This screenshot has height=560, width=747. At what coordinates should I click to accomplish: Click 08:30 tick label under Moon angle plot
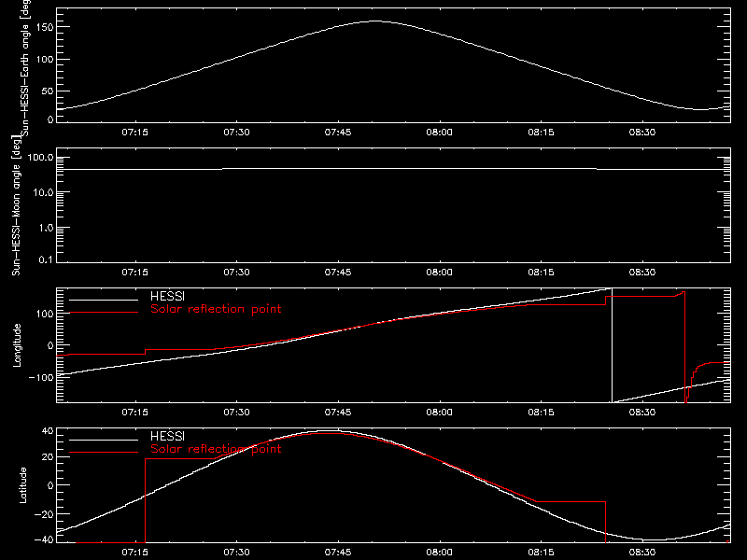642,272
